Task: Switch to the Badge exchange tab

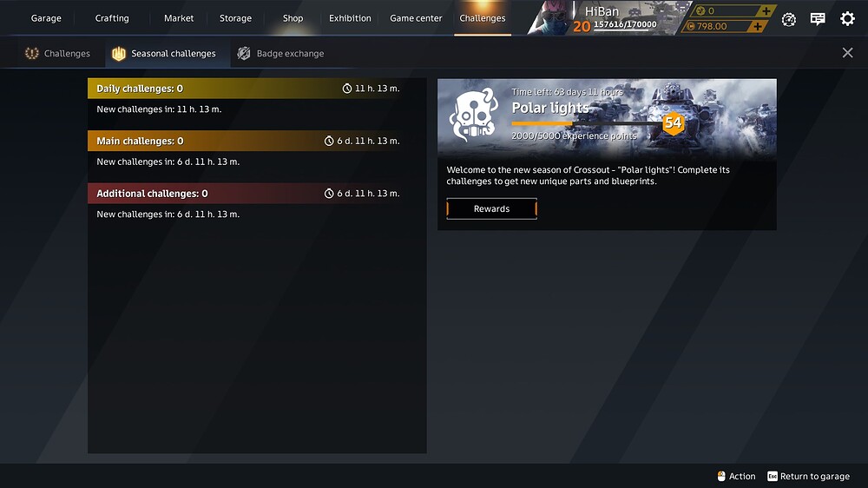Action: (280, 53)
